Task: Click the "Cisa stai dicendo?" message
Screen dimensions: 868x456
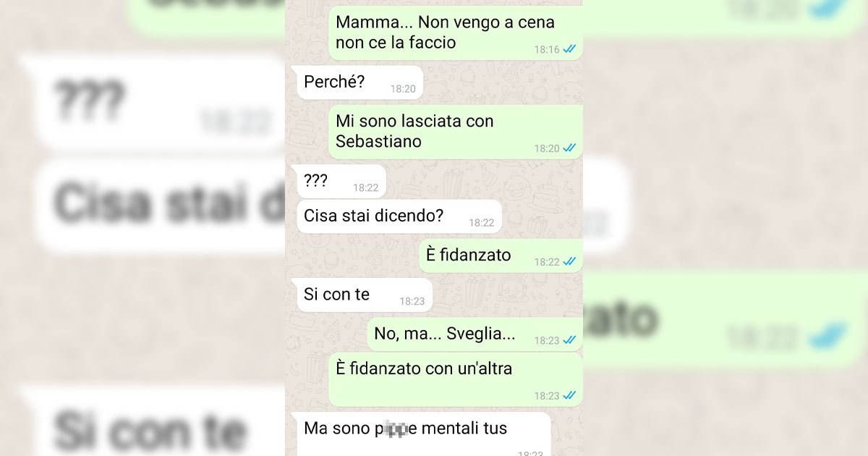Action: click(399, 216)
